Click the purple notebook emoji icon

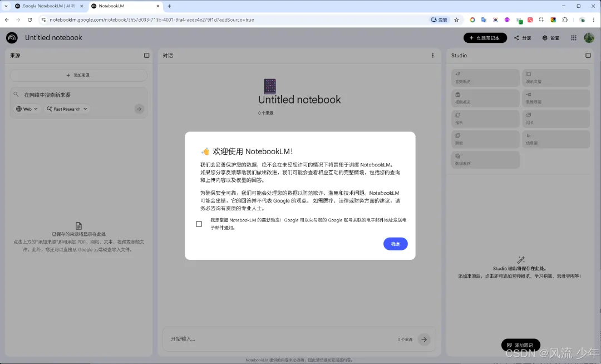tap(270, 86)
